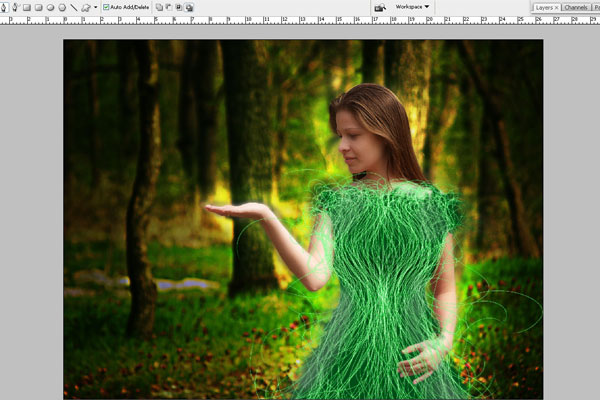The image size is (600, 400).
Task: Switch to the Layers tab
Action: (543, 7)
